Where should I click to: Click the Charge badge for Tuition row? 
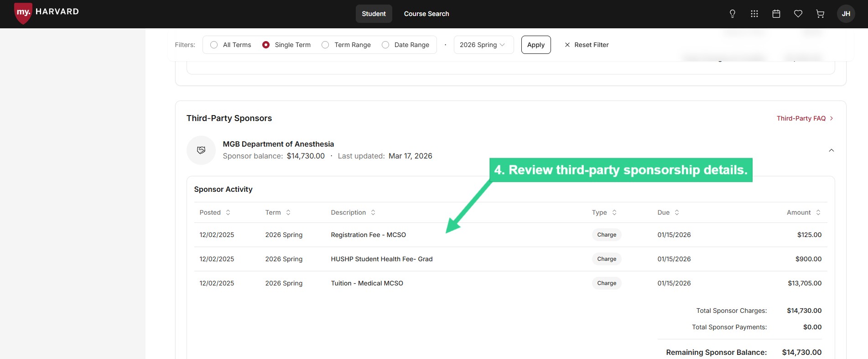tap(607, 283)
